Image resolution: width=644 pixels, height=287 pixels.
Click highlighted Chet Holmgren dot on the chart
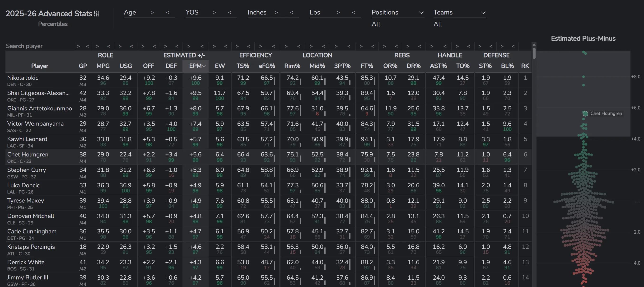click(585, 114)
